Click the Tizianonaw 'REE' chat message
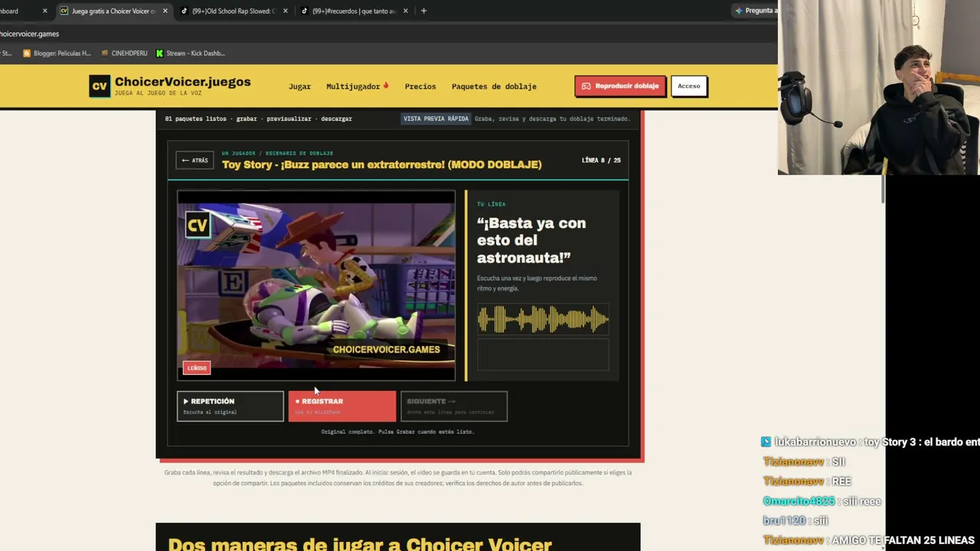 coord(807,481)
